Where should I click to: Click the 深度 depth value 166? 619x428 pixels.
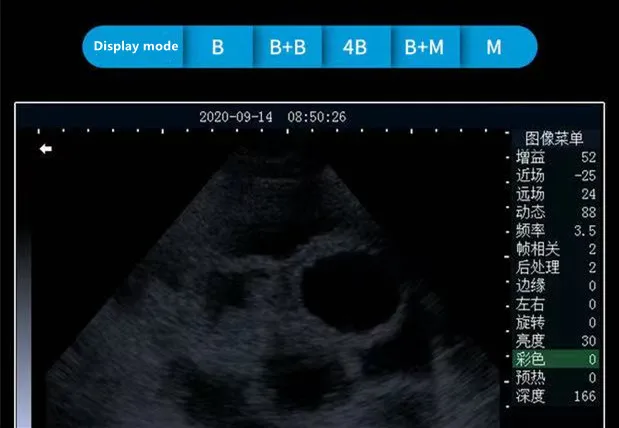[x=585, y=396]
